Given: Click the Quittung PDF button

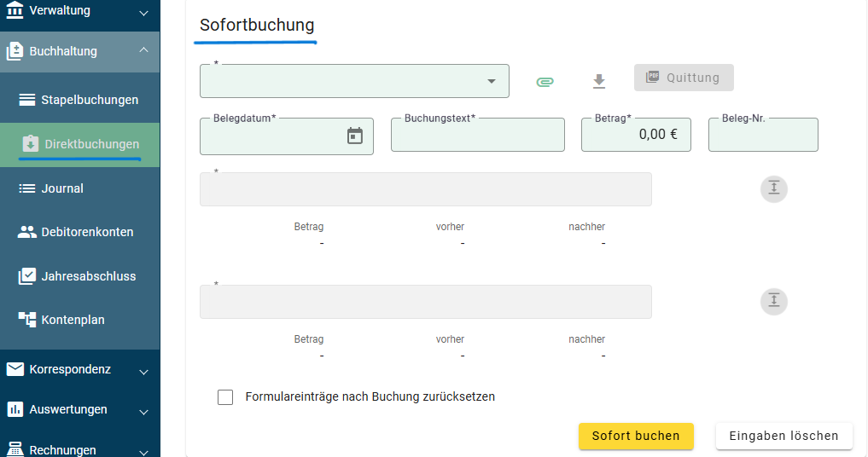Looking at the screenshot, I should [683, 78].
